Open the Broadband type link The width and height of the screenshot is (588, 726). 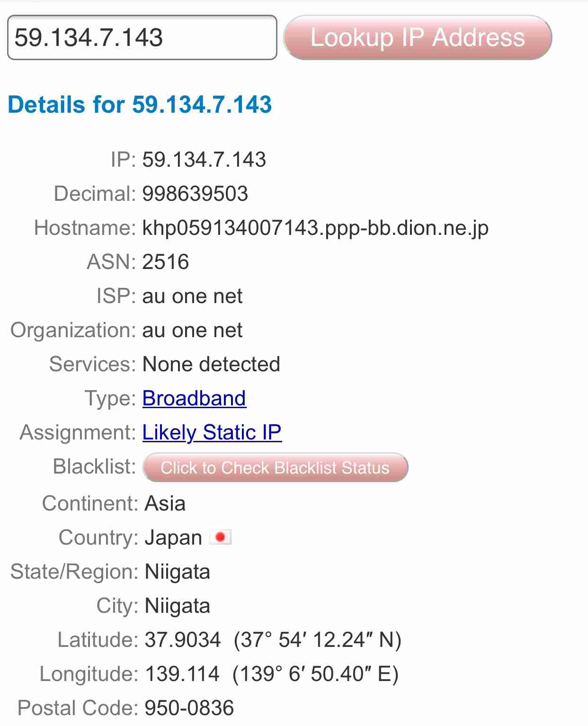[x=194, y=398]
